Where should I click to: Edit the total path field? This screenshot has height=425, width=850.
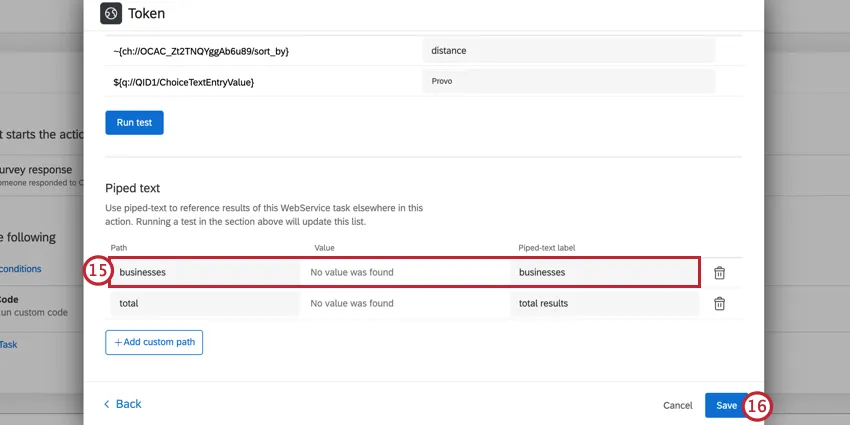[204, 303]
